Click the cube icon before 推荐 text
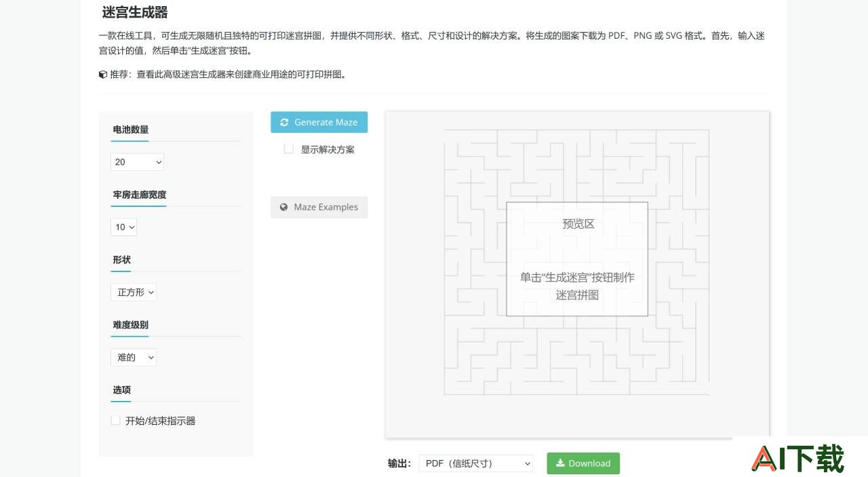This screenshot has height=477, width=868. [102, 75]
